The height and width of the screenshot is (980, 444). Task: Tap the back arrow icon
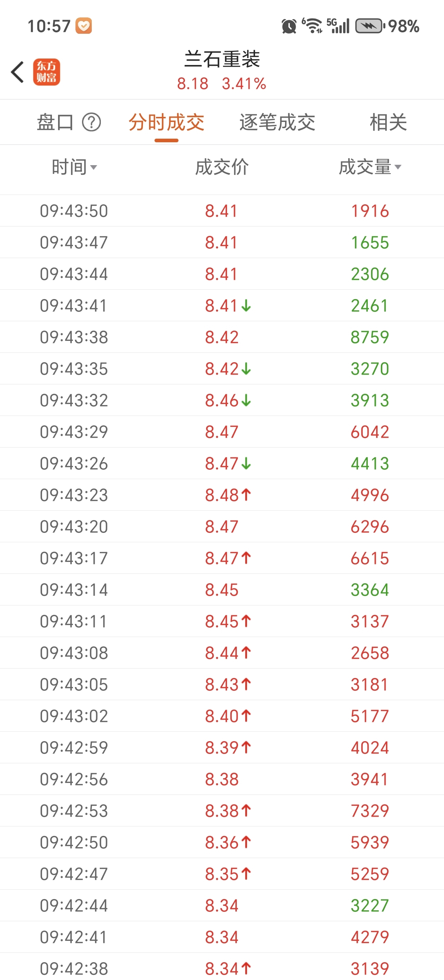pos(17,72)
